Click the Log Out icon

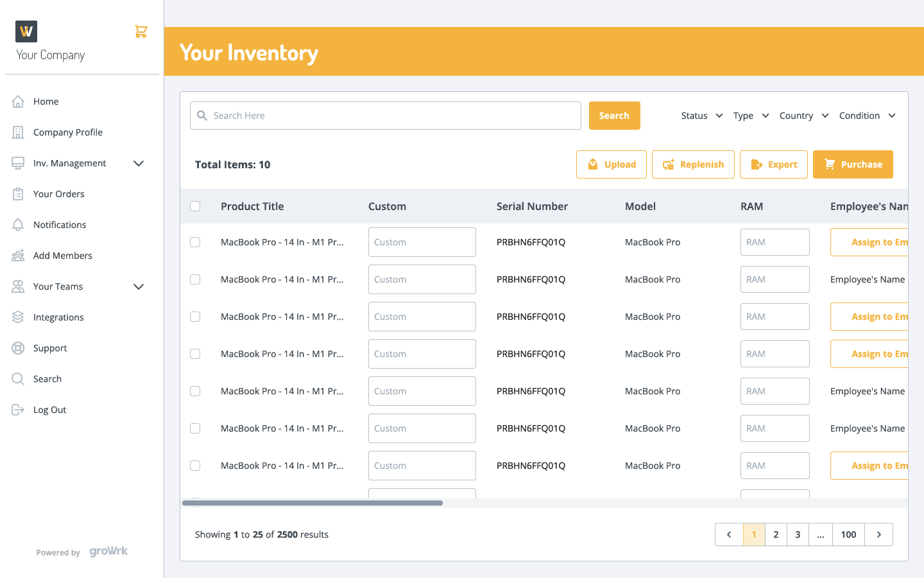(19, 409)
